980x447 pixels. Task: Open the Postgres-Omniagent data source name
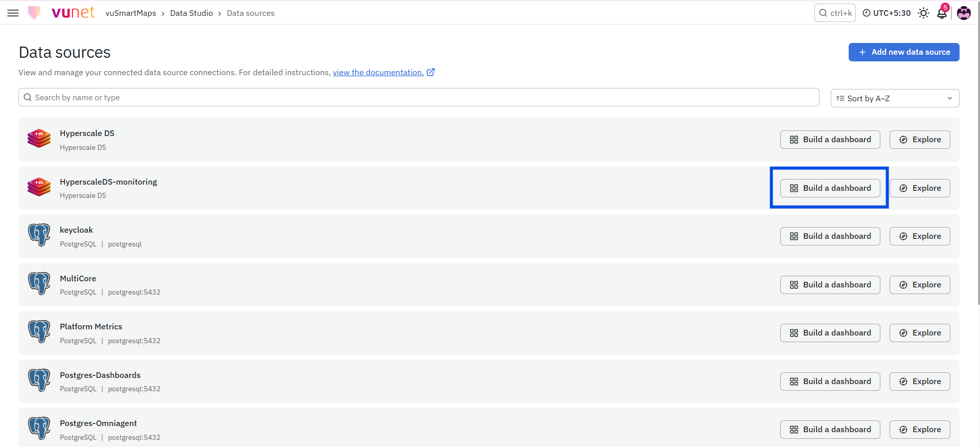[98, 423]
